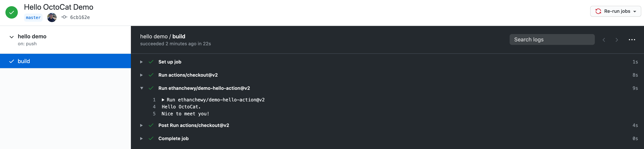Expand the Run actions/checkout@v2 step
Image resolution: width=644 pixels, height=149 pixels.
tap(142, 75)
